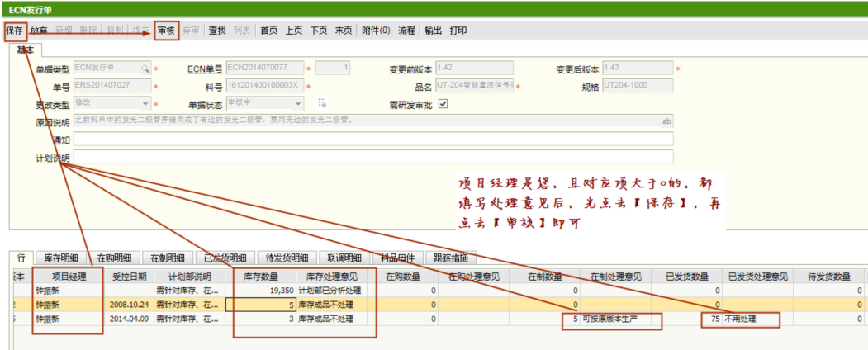Click the 审核 (Audit) toolbar button

[x=166, y=31]
